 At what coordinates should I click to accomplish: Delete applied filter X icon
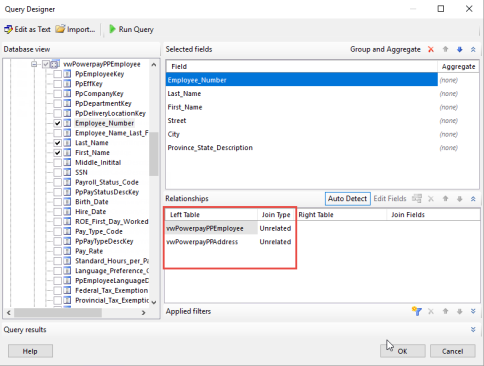431,311
